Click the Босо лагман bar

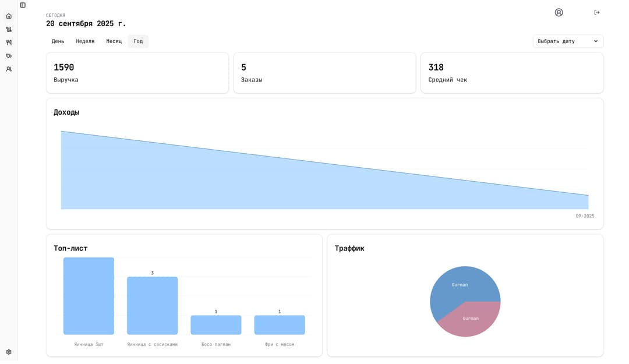tap(215, 325)
